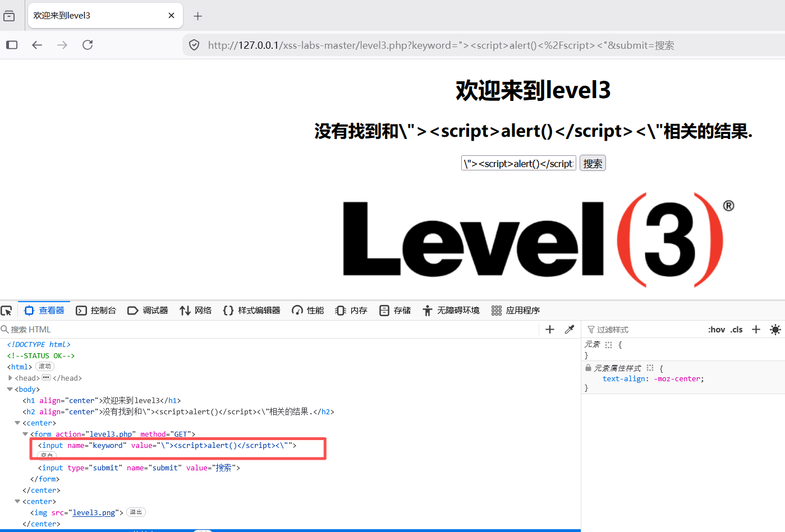Screen dimensions: 785x532
Task: Toggle light/dark color scheme simulation
Action: (x=775, y=330)
